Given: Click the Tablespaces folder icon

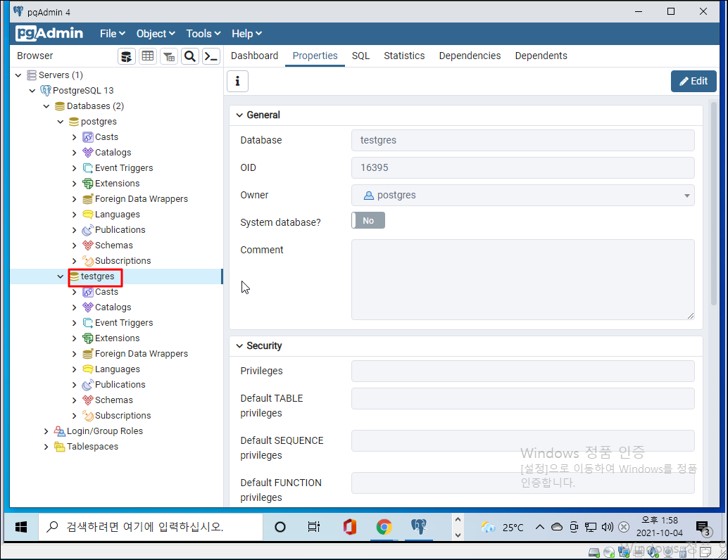Looking at the screenshot, I should [59, 447].
